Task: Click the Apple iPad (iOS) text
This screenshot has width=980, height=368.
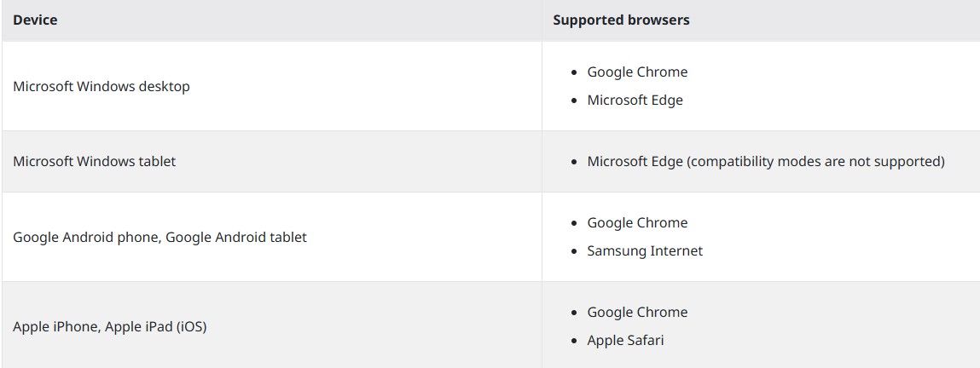Action: tap(156, 326)
